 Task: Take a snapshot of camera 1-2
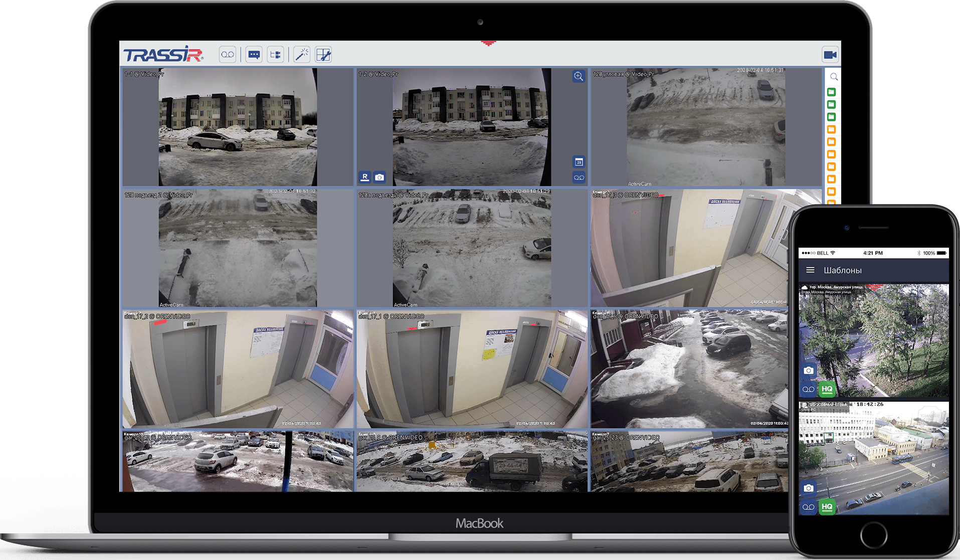379,177
